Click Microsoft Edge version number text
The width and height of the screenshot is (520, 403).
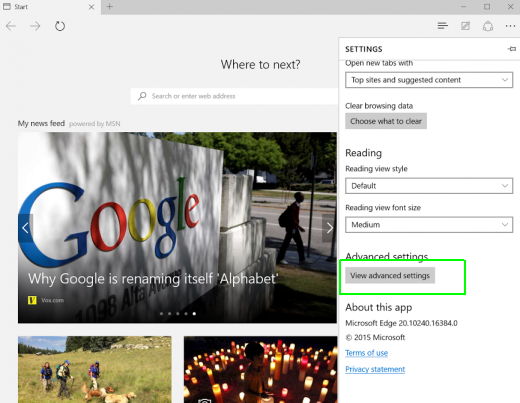pyautogui.click(x=401, y=323)
